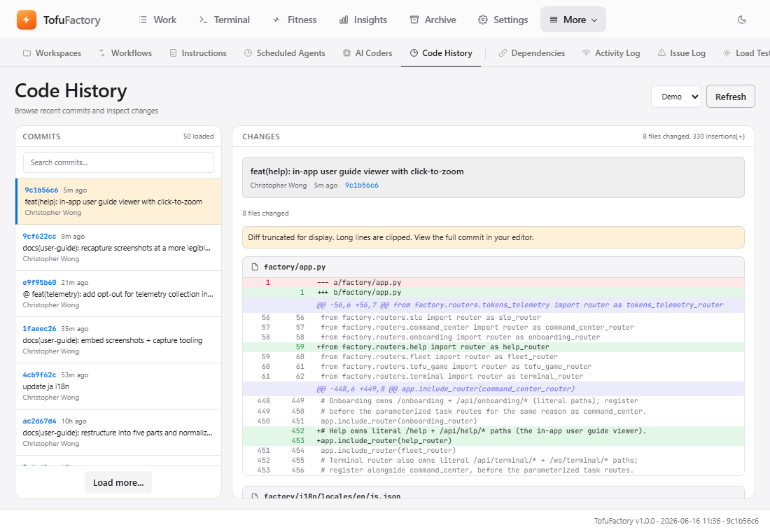Click the Archive box icon
The height and width of the screenshot is (532, 770).
pos(414,20)
